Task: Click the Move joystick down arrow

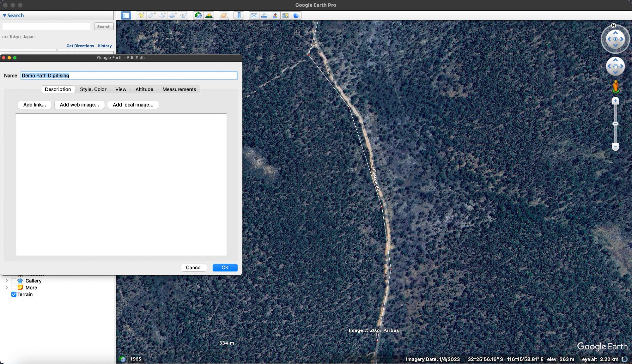Action: click(x=615, y=73)
